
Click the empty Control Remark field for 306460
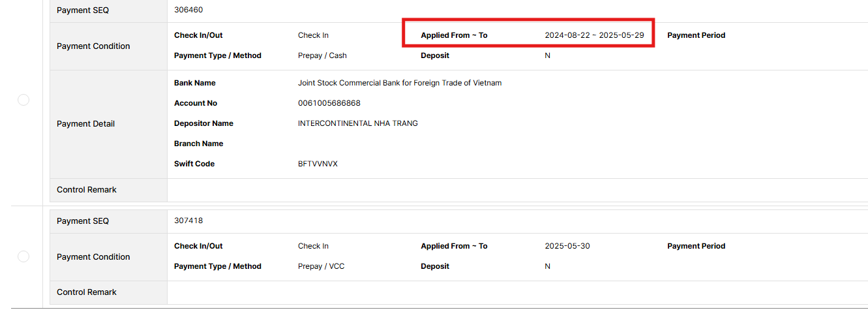[515, 190]
